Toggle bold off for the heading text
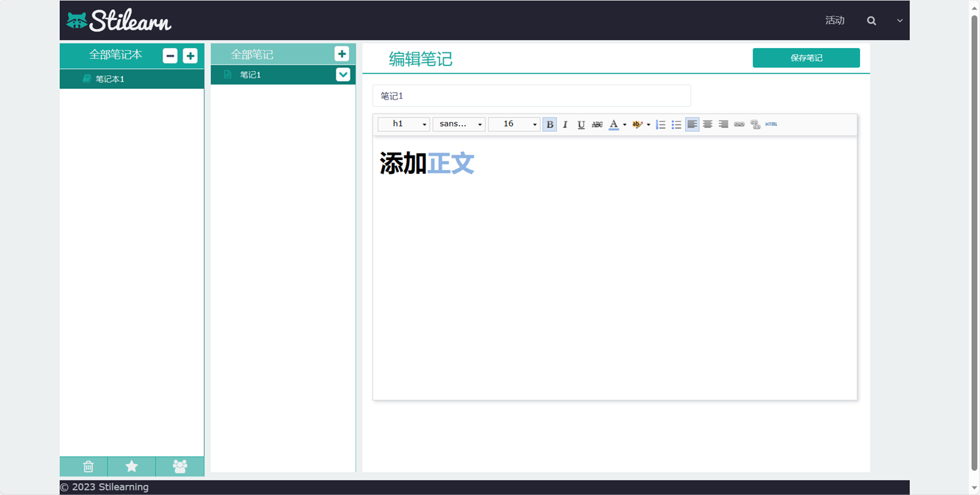The height and width of the screenshot is (495, 980). (549, 124)
